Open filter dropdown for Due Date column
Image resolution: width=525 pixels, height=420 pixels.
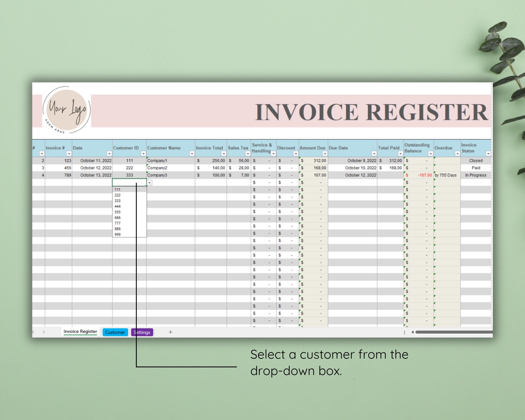374,154
